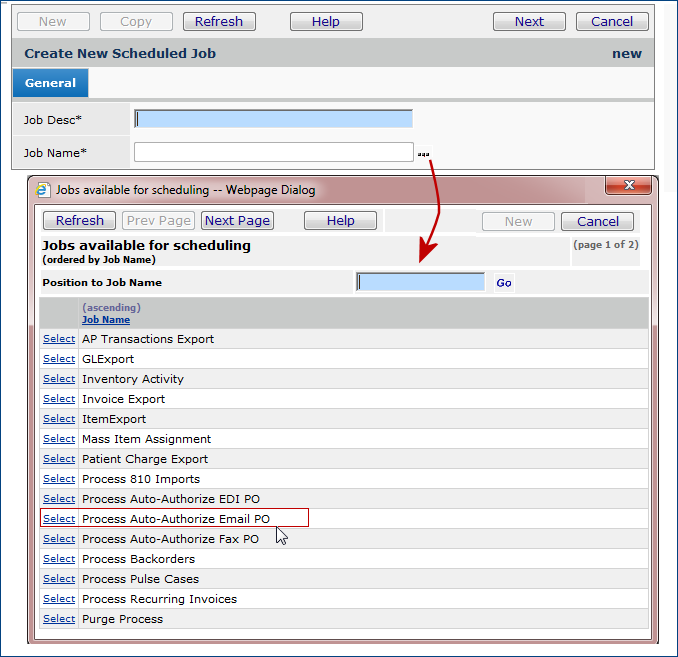Open Help in the jobs dialog
This screenshot has height=657, width=678.
click(x=340, y=221)
